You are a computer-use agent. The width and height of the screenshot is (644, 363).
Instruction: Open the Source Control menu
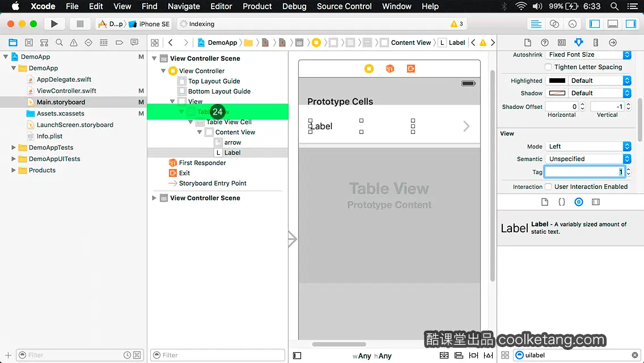(x=344, y=6)
